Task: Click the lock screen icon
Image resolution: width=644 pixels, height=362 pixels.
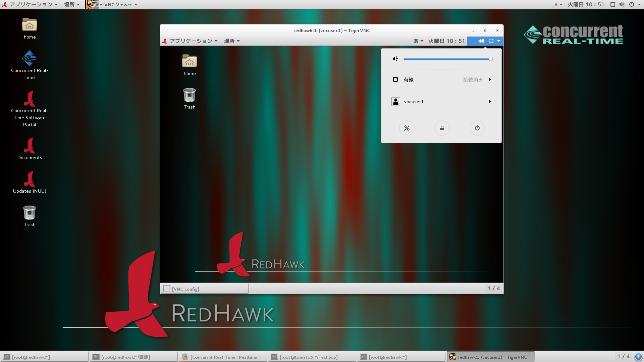Action: 442,128
